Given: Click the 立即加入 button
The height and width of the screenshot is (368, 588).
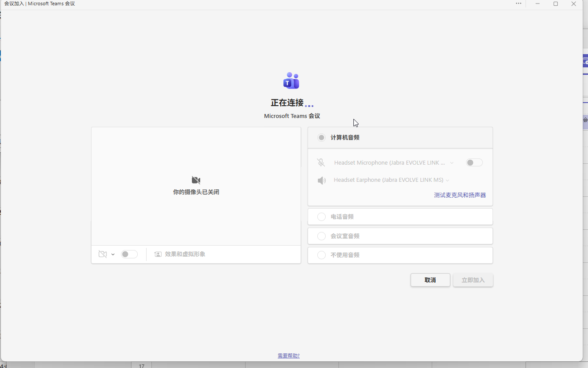Looking at the screenshot, I should 473,280.
